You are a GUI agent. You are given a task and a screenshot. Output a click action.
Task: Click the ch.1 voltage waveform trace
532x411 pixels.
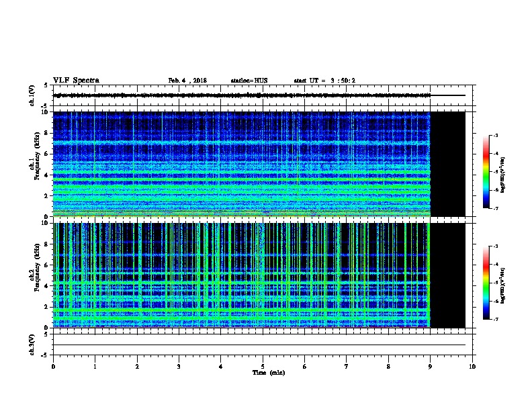(242, 95)
